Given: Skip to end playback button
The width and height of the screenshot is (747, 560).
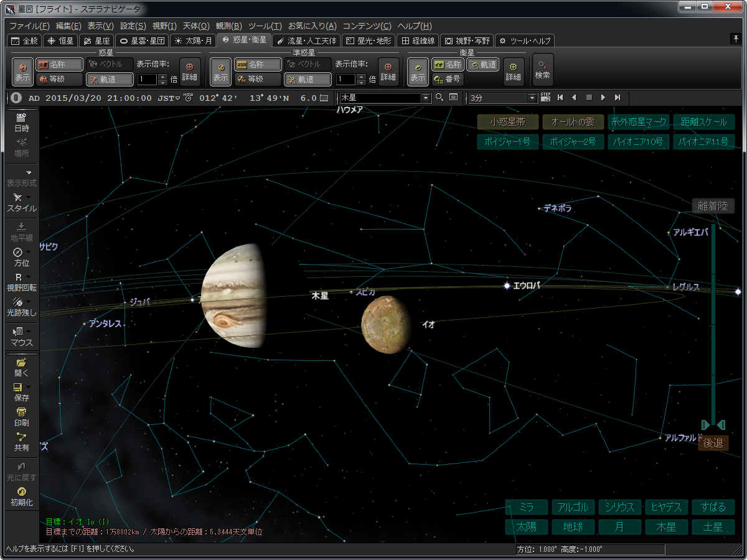Looking at the screenshot, I should coord(617,98).
